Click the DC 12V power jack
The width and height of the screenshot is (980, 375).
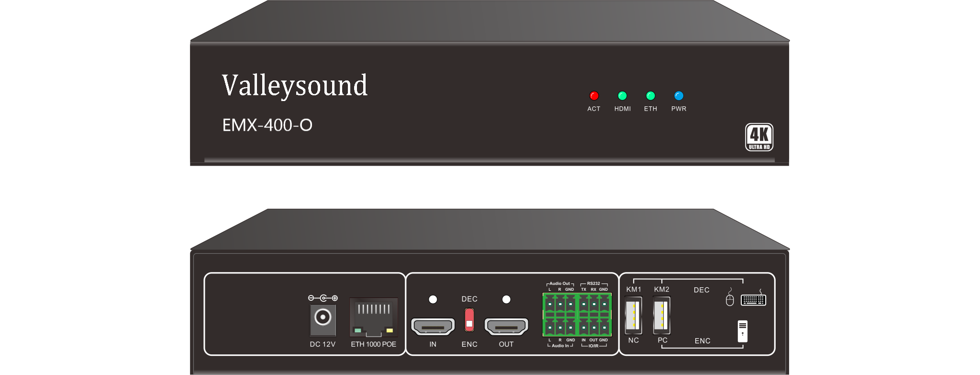(x=323, y=318)
